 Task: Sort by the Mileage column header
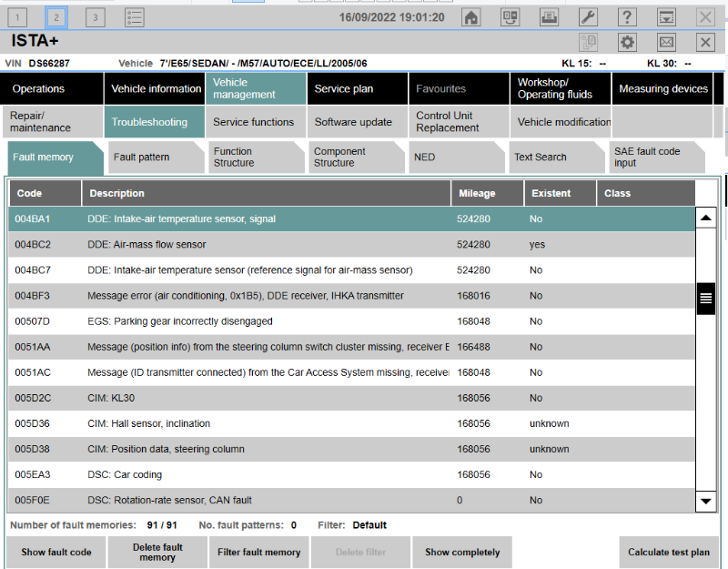487,193
